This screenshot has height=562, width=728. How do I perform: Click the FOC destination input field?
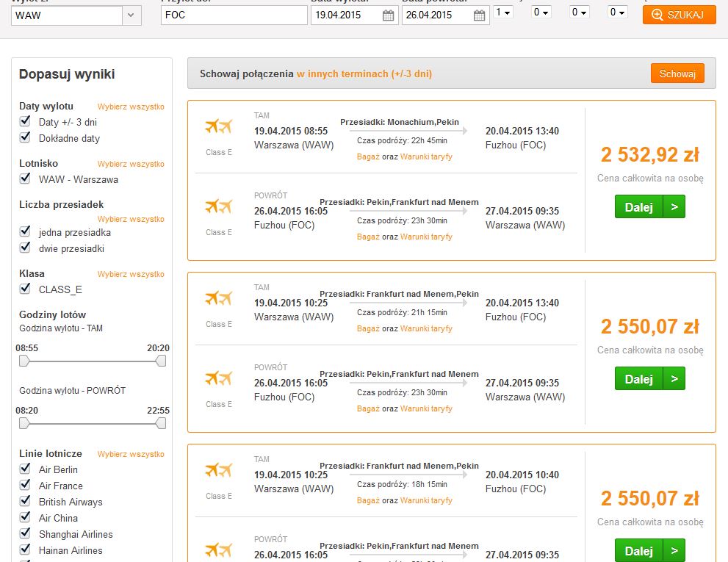click(x=234, y=15)
